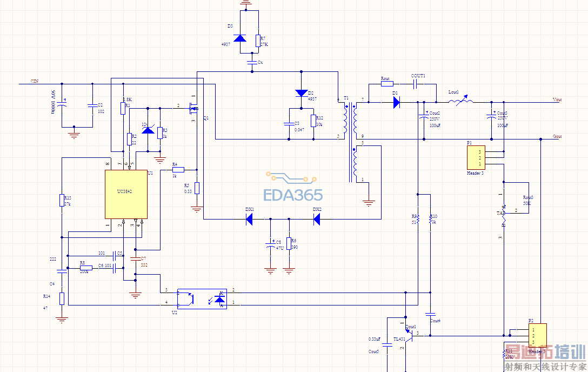Select diode D3 labeled 4937
The image size is (588, 372).
(x=240, y=38)
